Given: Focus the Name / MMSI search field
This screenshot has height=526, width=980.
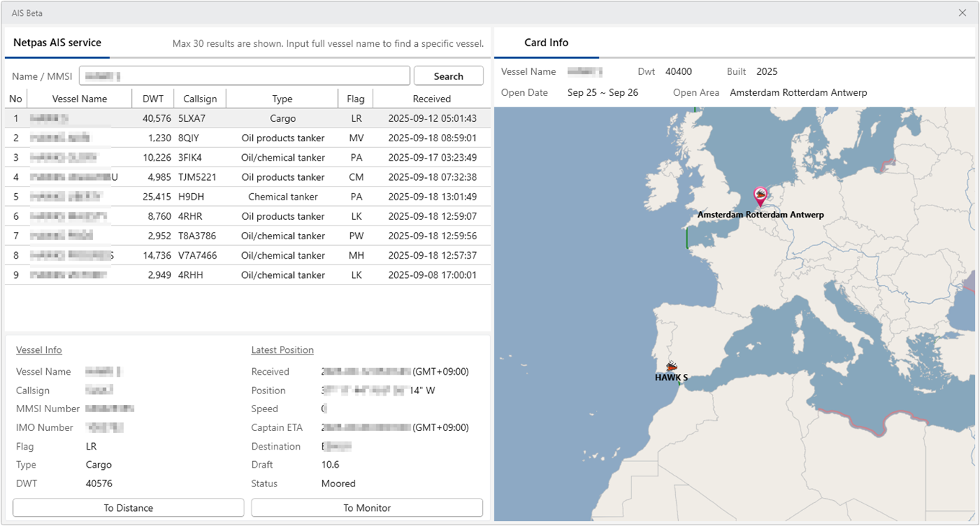Looking at the screenshot, I should [244, 76].
